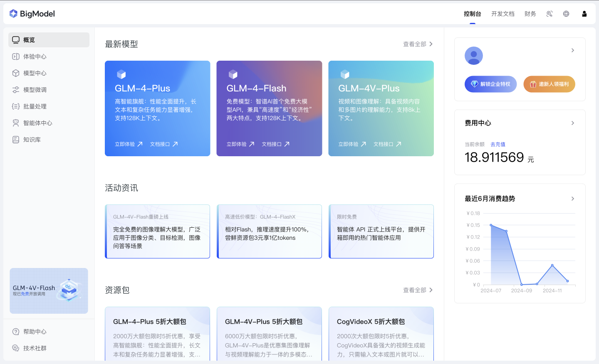Open 体验中心 in the sidebar
The image size is (599, 364).
pyautogui.click(x=49, y=57)
